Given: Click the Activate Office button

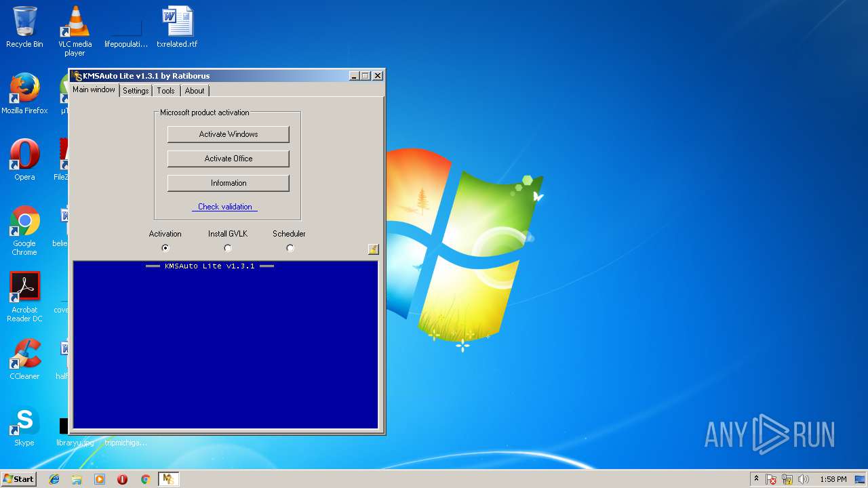Looking at the screenshot, I should click(x=229, y=159).
